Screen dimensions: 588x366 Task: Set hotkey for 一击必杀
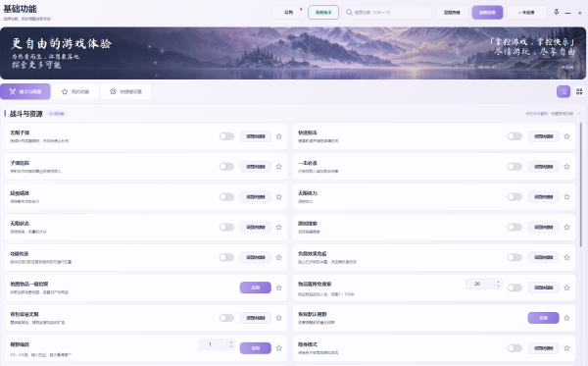pyautogui.click(x=543, y=167)
